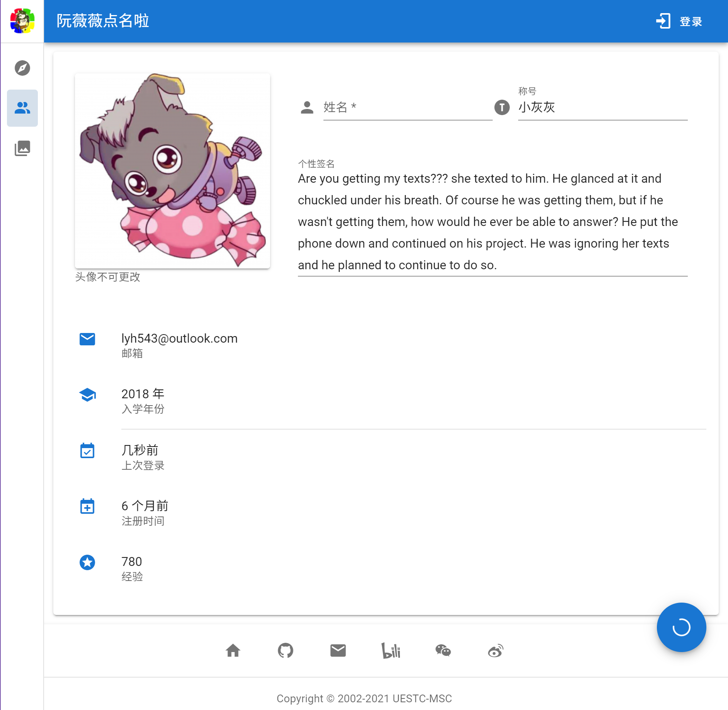Click the login arrow icon in header
This screenshot has height=710, width=728.
[663, 21]
